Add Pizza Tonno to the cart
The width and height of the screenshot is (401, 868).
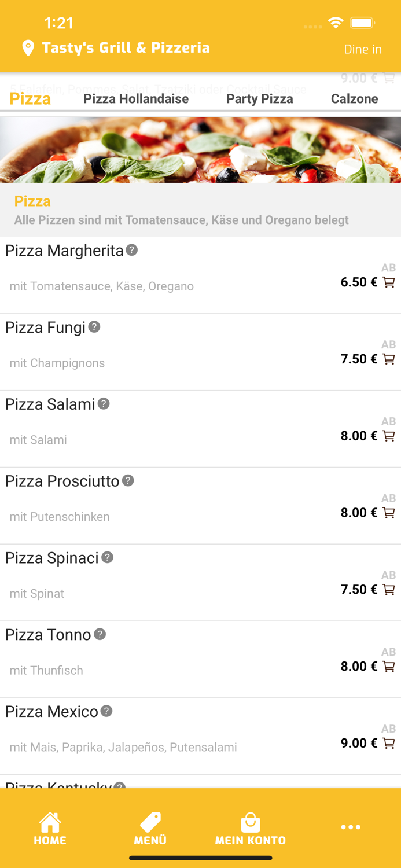pos(388,666)
